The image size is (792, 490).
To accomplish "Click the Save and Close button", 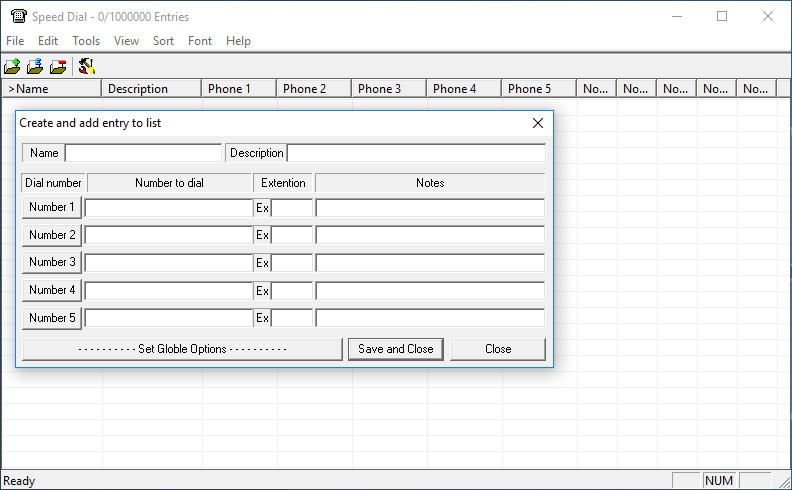I will pyautogui.click(x=395, y=349).
